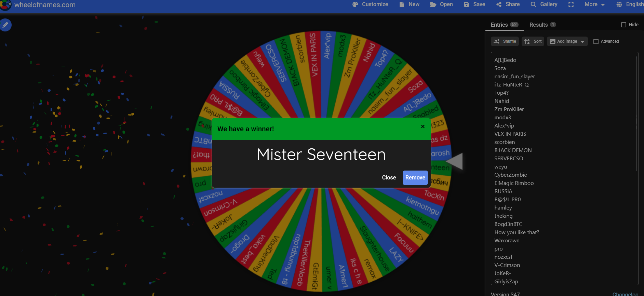Open the Add image dropdown
The image size is (644, 296).
tap(567, 41)
